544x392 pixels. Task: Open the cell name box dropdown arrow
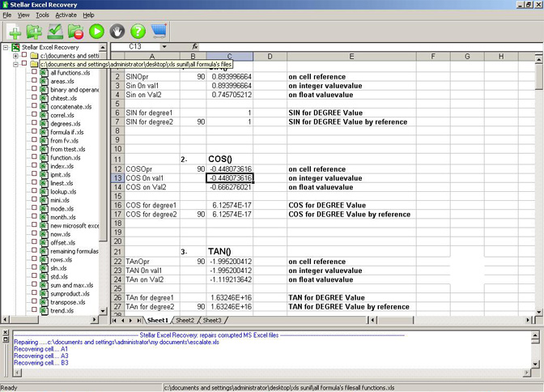tap(164, 46)
